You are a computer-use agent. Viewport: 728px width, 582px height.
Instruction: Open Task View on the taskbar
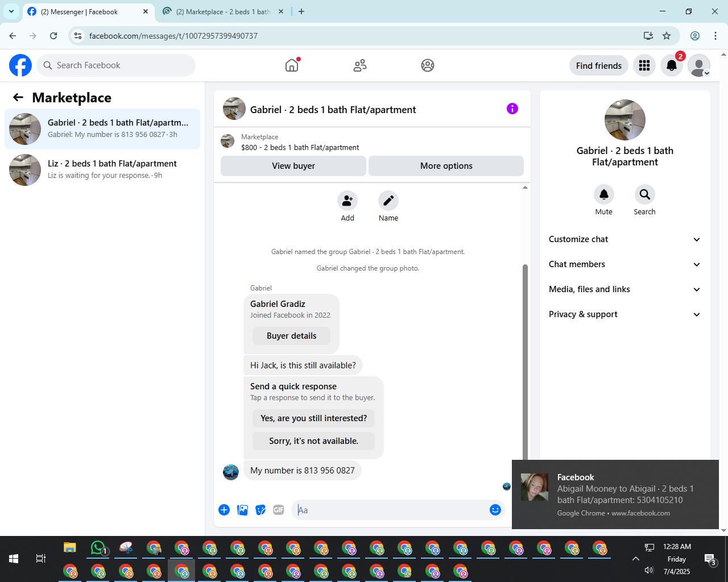pos(41,559)
